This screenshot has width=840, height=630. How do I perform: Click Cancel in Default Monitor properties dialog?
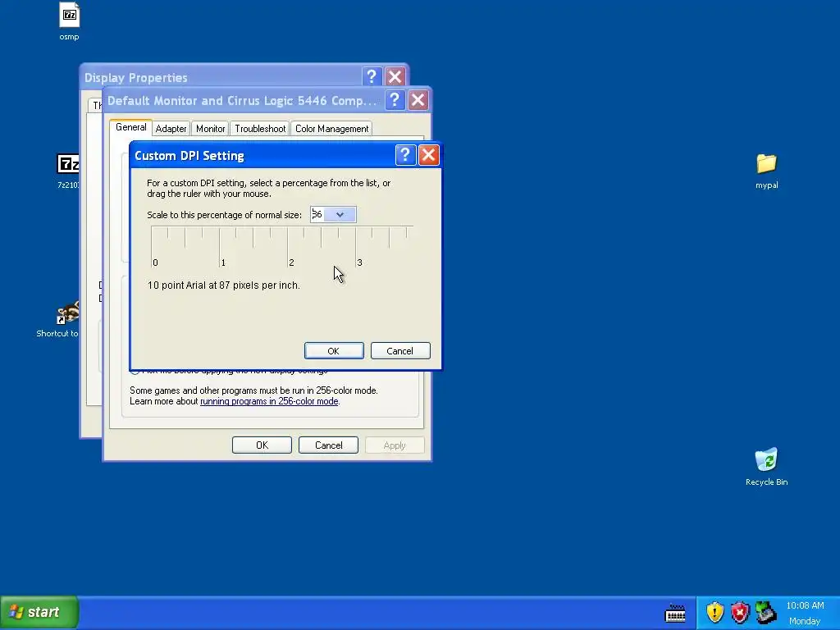[328, 445]
